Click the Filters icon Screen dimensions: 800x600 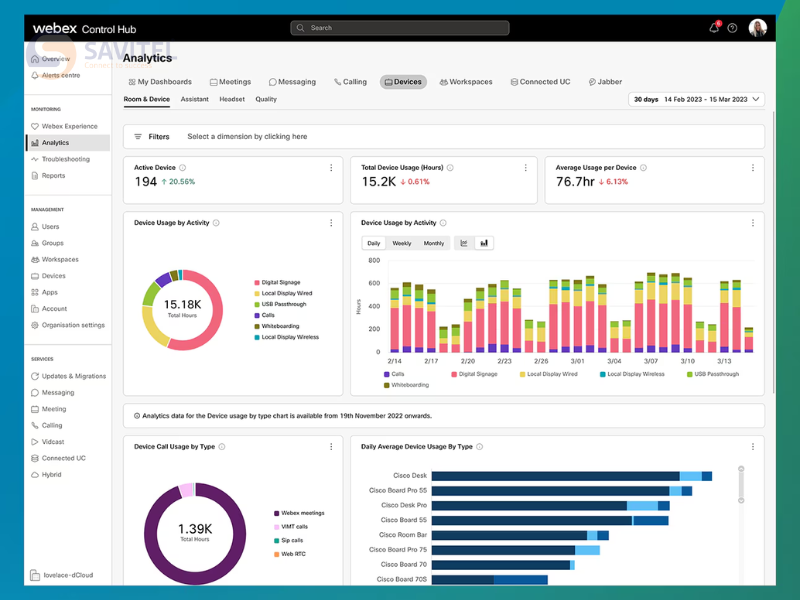tap(138, 137)
